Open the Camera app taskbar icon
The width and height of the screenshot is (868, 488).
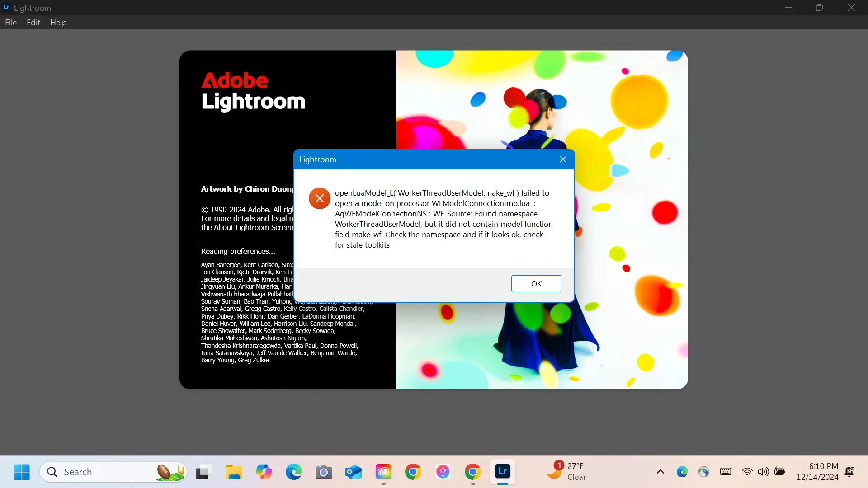click(323, 472)
